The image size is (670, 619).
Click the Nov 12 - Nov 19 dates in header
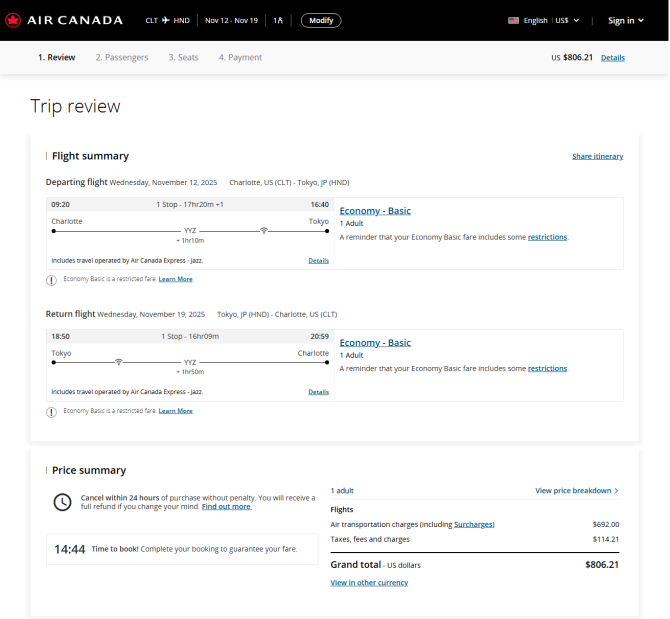tap(231, 20)
